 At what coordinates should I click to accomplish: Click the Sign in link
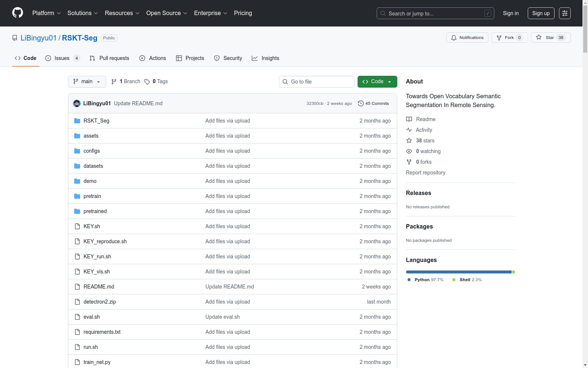[511, 13]
